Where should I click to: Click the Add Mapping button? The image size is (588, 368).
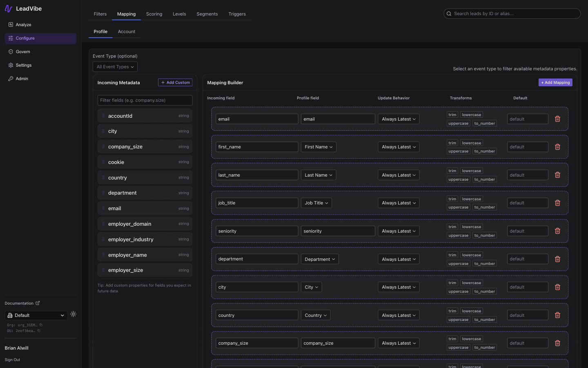point(555,83)
